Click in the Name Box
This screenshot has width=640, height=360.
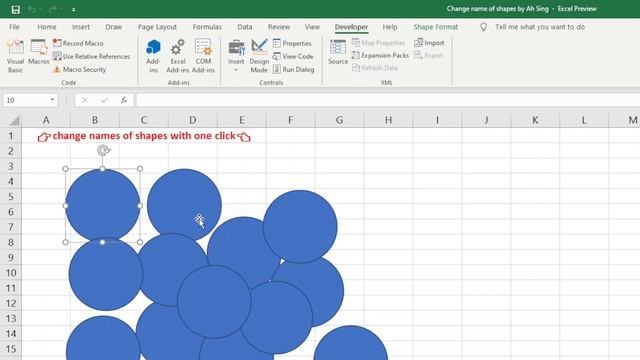[x=25, y=100]
